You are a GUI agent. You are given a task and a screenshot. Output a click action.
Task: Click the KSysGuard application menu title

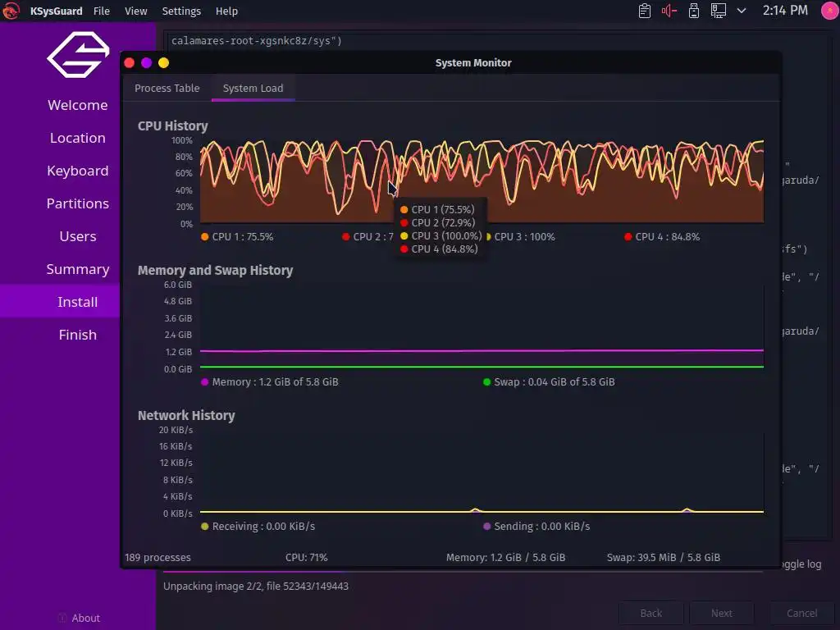[x=57, y=11]
